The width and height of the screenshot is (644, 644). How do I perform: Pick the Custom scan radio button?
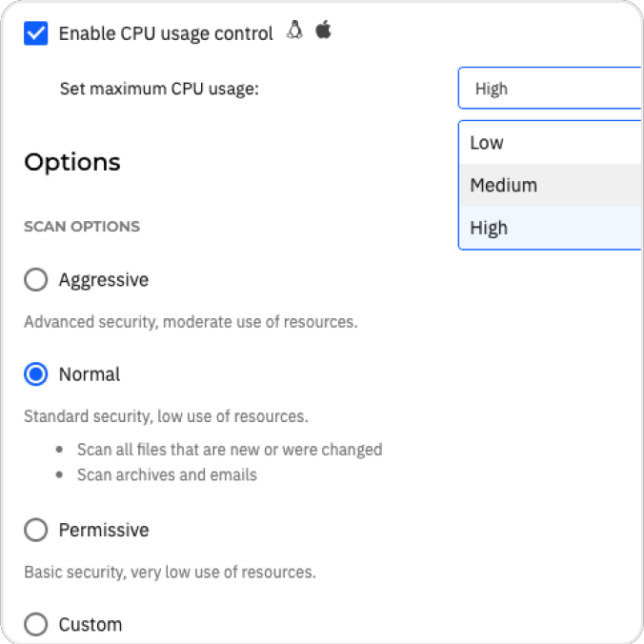pos(36,624)
